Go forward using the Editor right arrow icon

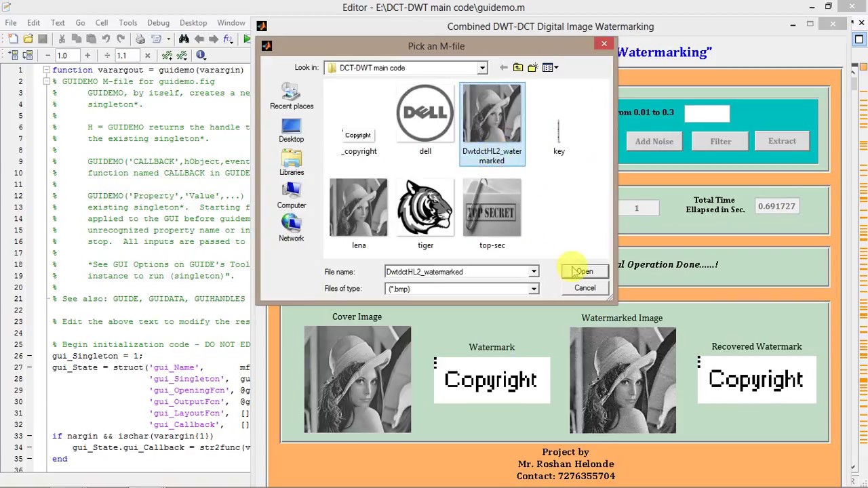(x=214, y=39)
